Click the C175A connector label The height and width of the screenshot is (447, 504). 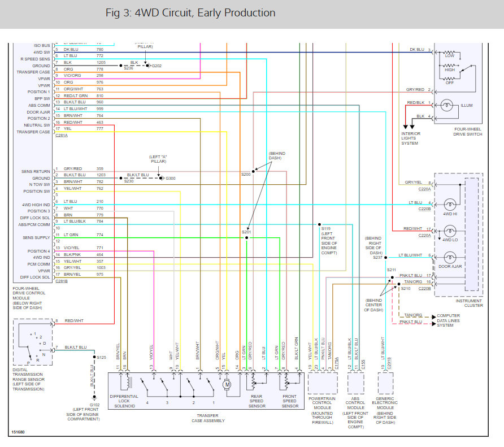click(x=337, y=363)
